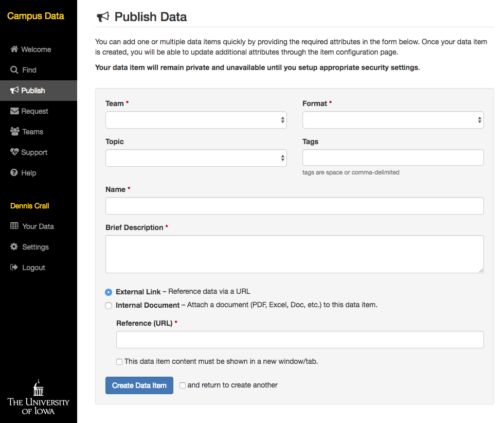Image resolution: width=504 pixels, height=423 pixels.
Task: Focus the Reference (URL) input field
Action: pyautogui.click(x=300, y=340)
